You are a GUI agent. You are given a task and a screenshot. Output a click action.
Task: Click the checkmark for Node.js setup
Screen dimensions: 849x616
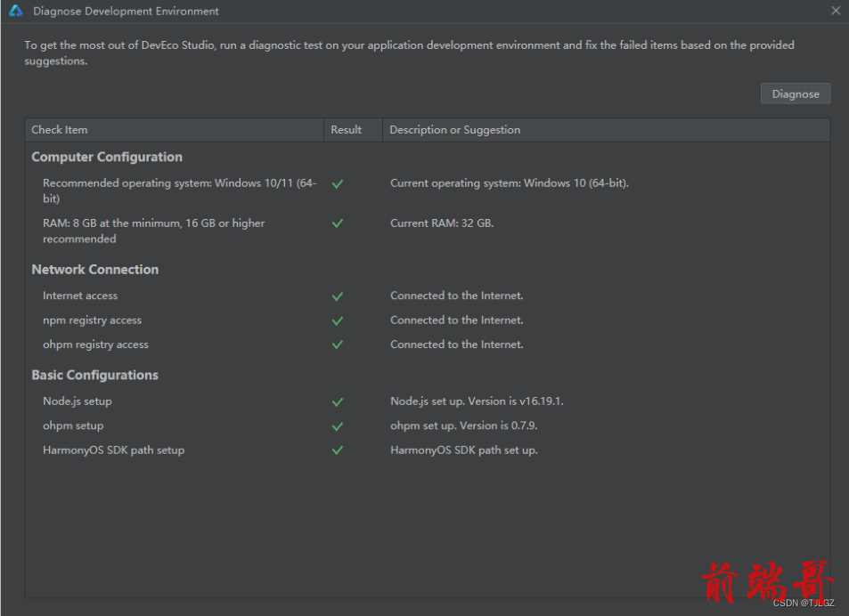click(x=338, y=401)
